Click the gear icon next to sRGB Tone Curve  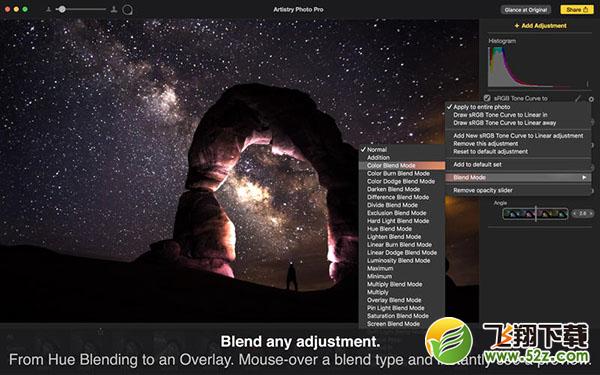click(591, 99)
